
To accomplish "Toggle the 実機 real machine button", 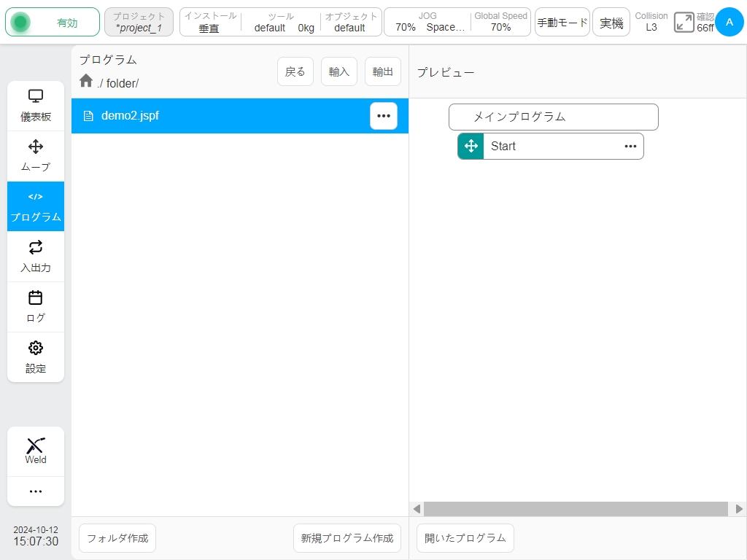I will [611, 22].
